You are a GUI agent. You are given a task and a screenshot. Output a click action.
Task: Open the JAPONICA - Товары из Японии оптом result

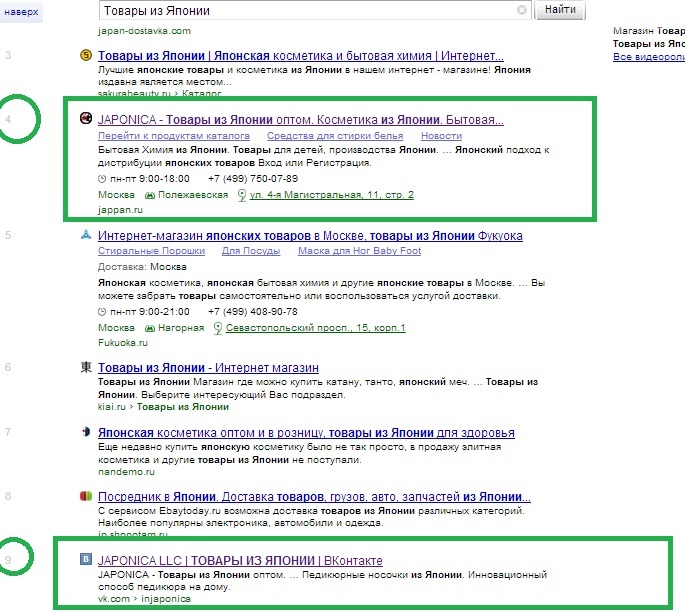click(x=301, y=120)
